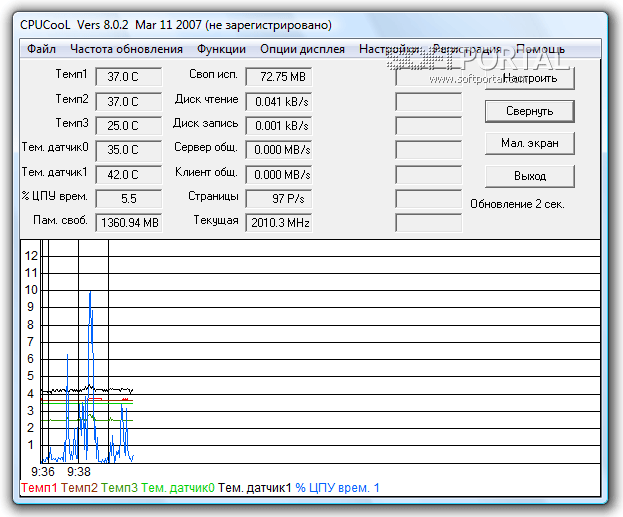Viewport: 623px width, 517px height.
Task: Select the Темп2 value field
Action: point(128,102)
